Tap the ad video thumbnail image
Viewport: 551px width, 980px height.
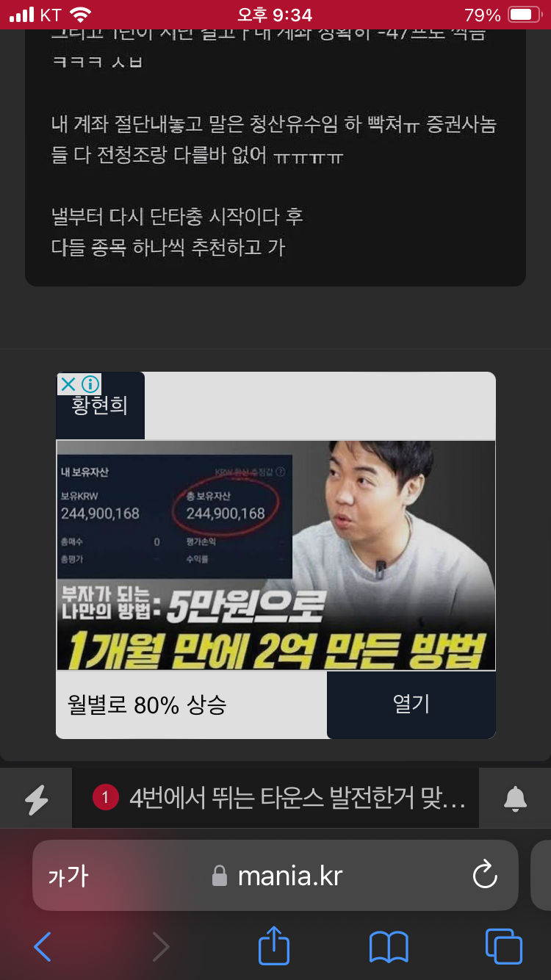(276, 555)
